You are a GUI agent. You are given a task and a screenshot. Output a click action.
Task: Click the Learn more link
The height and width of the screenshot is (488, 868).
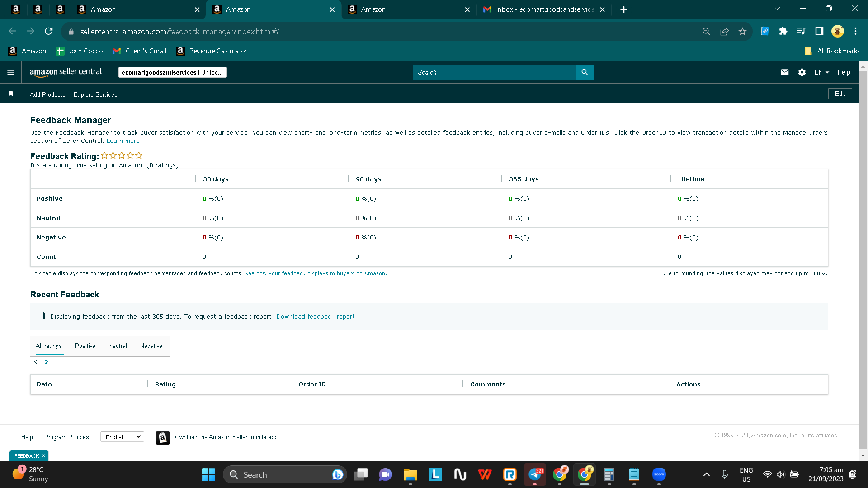tap(123, 141)
